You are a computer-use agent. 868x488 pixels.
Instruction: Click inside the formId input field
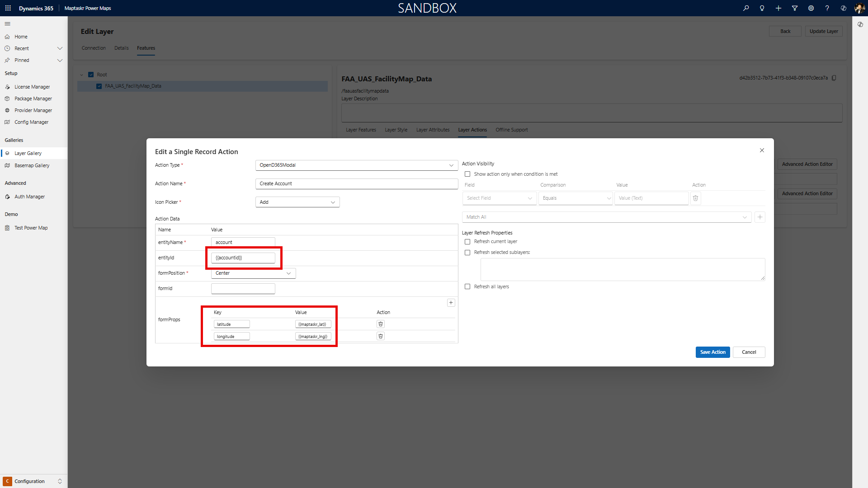tap(243, 288)
